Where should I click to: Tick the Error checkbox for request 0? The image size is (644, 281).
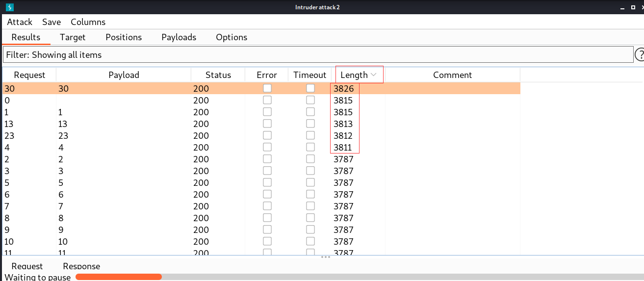pyautogui.click(x=267, y=100)
